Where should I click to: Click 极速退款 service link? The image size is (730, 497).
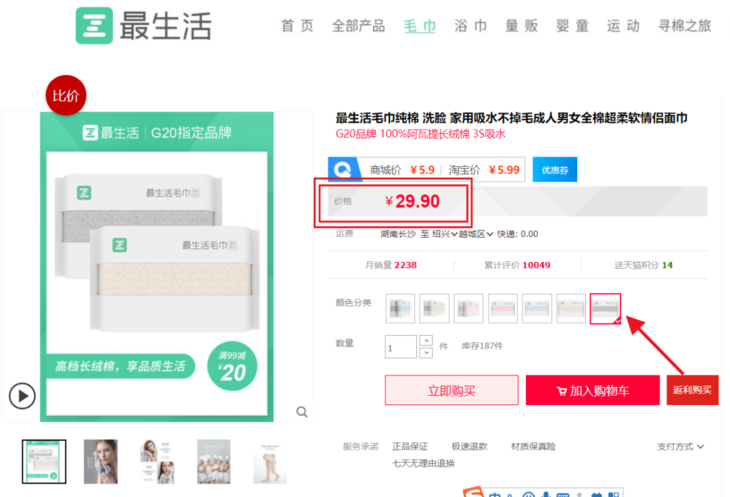pos(469,446)
